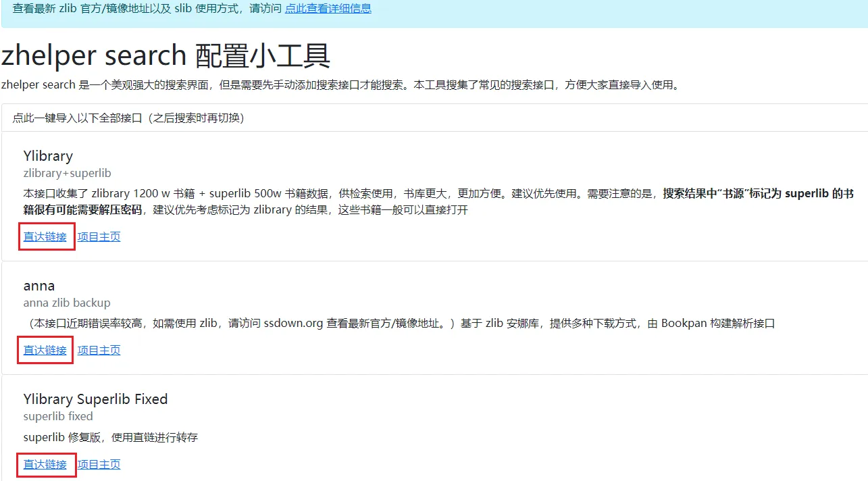868x481 pixels.
Task: Click the Ylibrary card title
Action: point(48,156)
